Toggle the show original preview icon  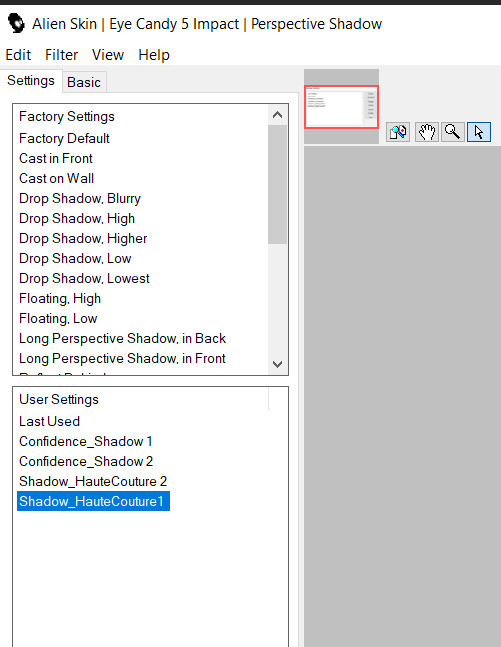[398, 132]
